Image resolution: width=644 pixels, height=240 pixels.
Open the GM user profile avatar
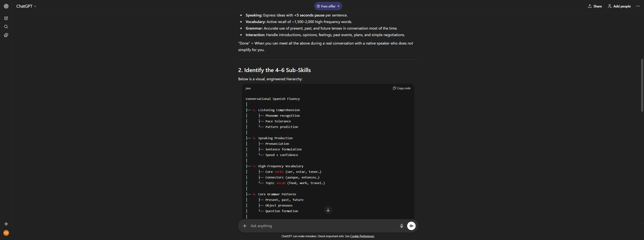(x=6, y=233)
